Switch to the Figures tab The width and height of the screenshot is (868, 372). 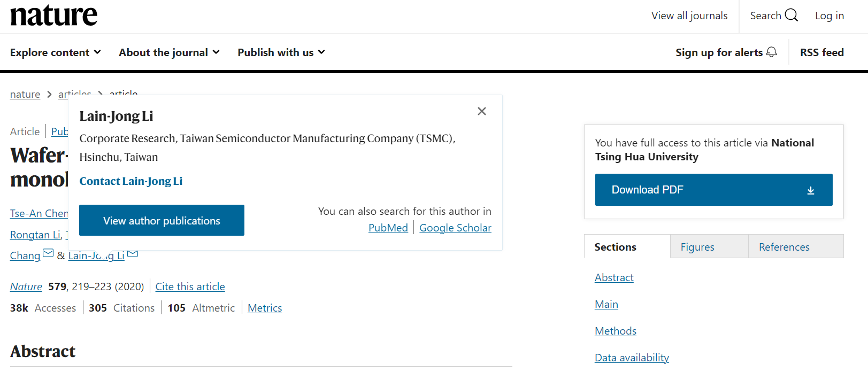(709, 246)
